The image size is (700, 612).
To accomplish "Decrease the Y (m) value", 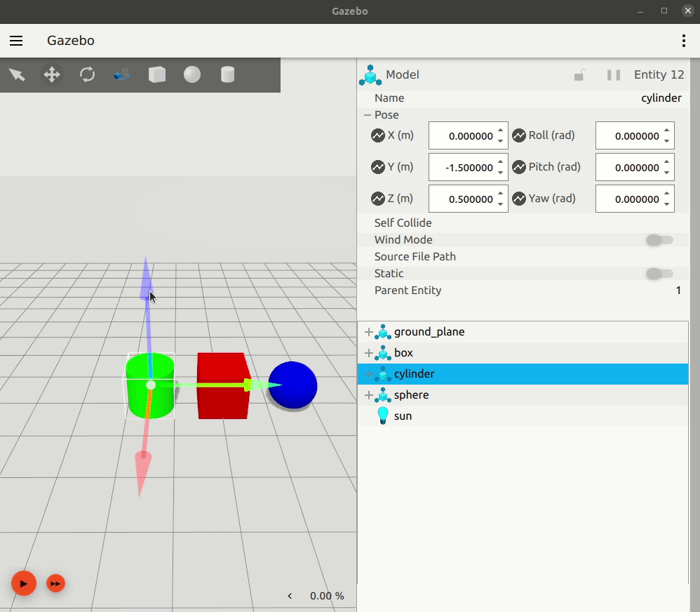I will (x=500, y=173).
